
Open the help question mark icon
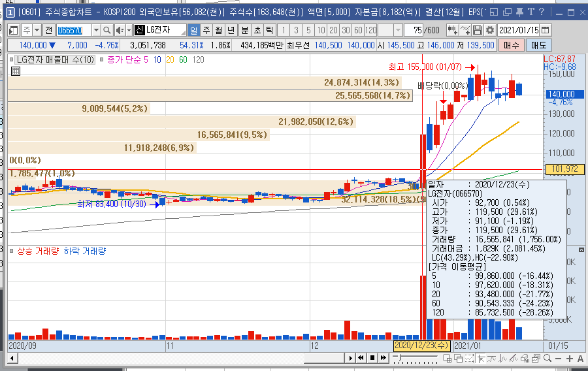tap(542, 12)
